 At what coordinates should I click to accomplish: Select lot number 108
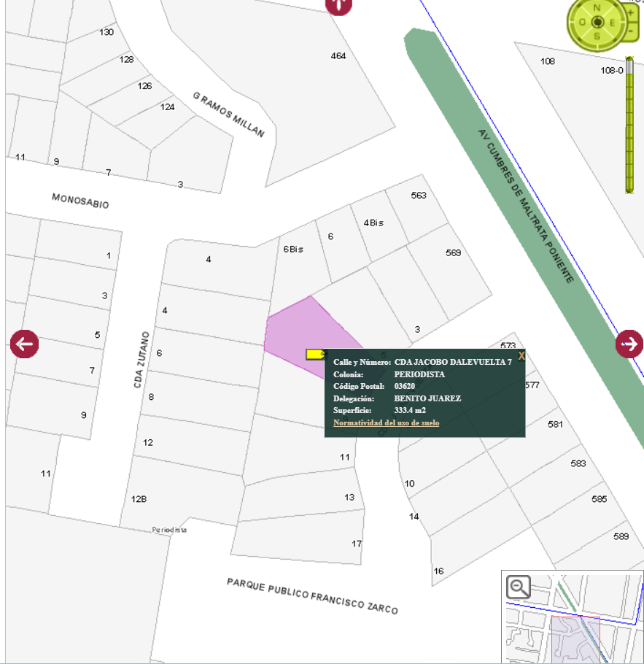(548, 61)
